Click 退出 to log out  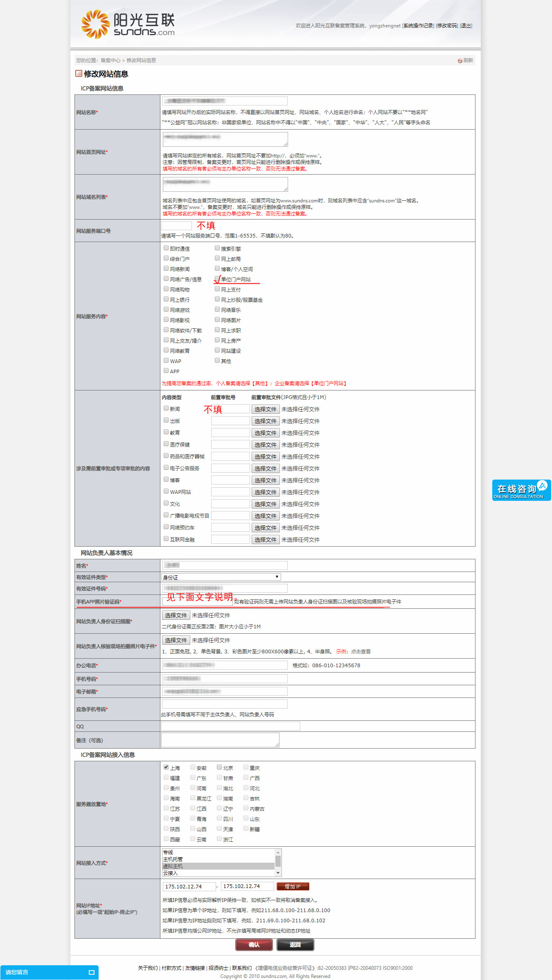[466, 26]
